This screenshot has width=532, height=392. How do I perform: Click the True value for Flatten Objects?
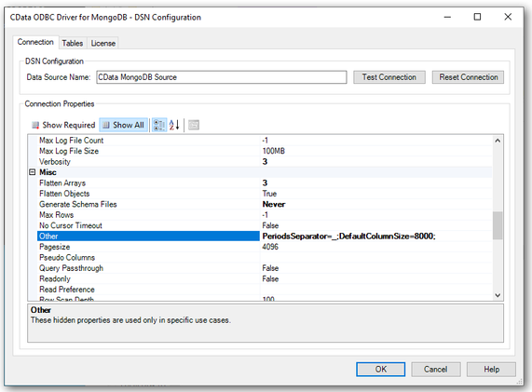pos(269,194)
